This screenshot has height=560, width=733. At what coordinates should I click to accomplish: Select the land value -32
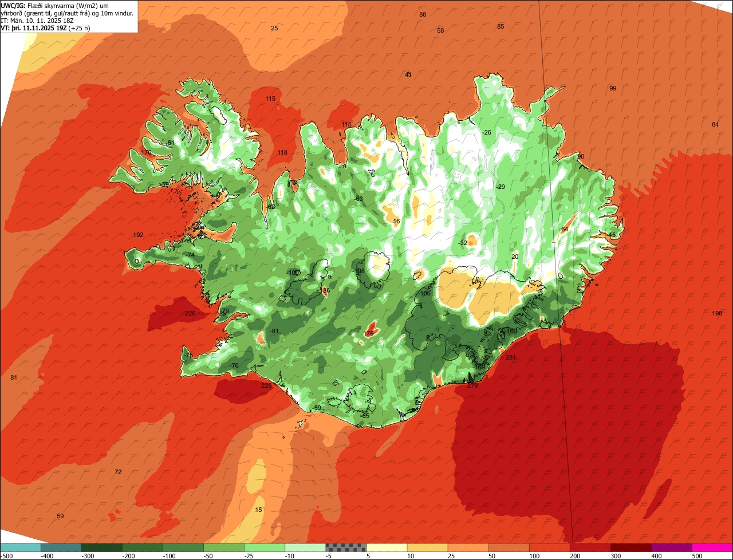point(463,243)
